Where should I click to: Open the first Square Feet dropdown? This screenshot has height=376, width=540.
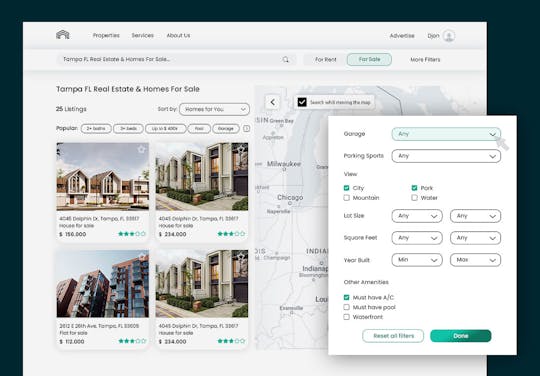(x=417, y=238)
